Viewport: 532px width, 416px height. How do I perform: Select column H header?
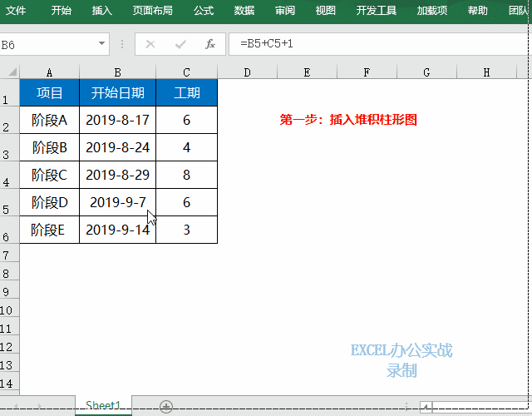486,72
